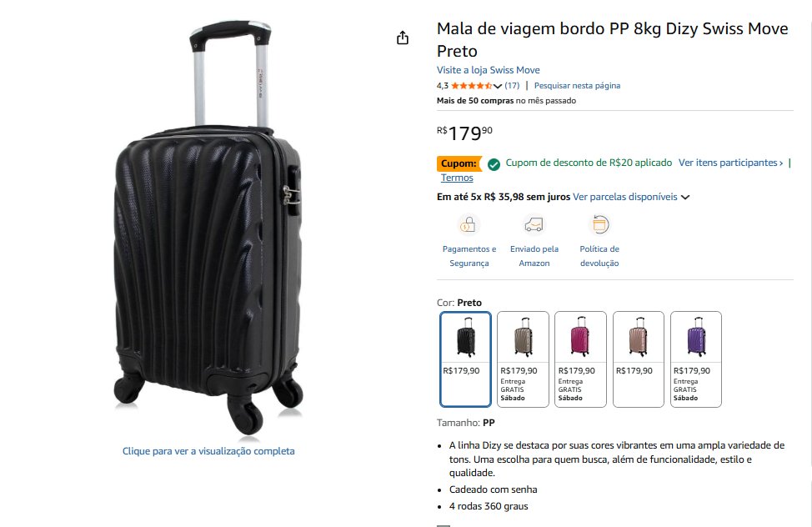Open the (17) customer reviews link

pyautogui.click(x=512, y=86)
